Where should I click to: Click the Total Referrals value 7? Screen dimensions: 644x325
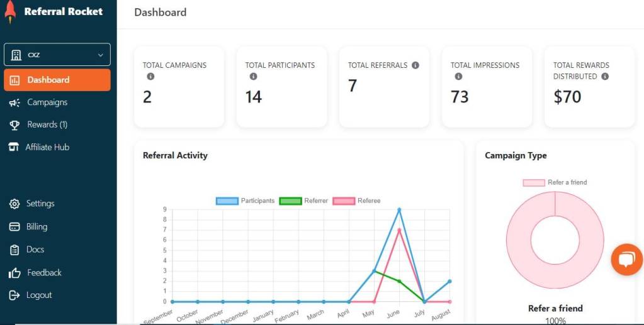353,85
